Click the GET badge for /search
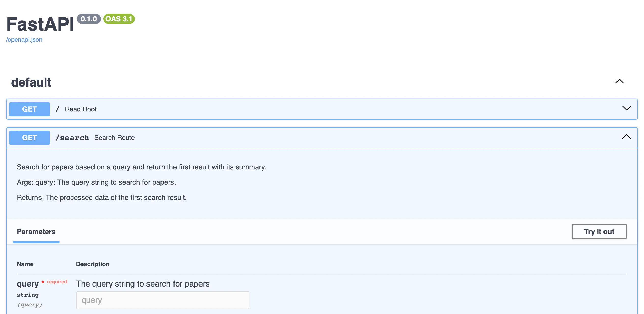Viewport: 644px width, 314px height. (30, 138)
